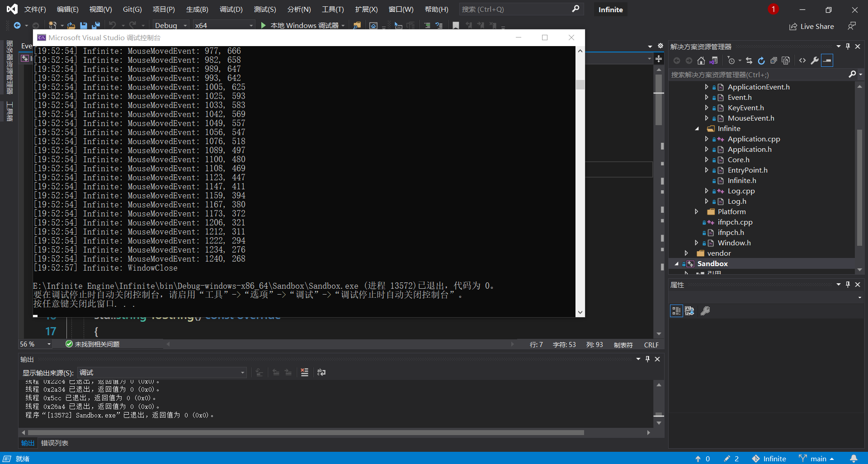
Task: Click the View Code angle-brackets icon
Action: [802, 61]
